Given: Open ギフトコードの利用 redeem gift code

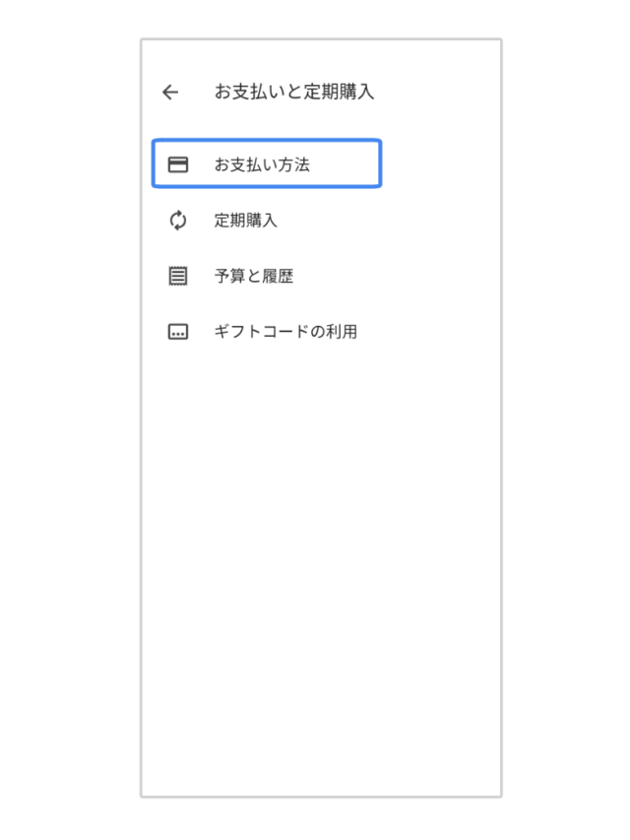Looking at the screenshot, I should (267, 332).
